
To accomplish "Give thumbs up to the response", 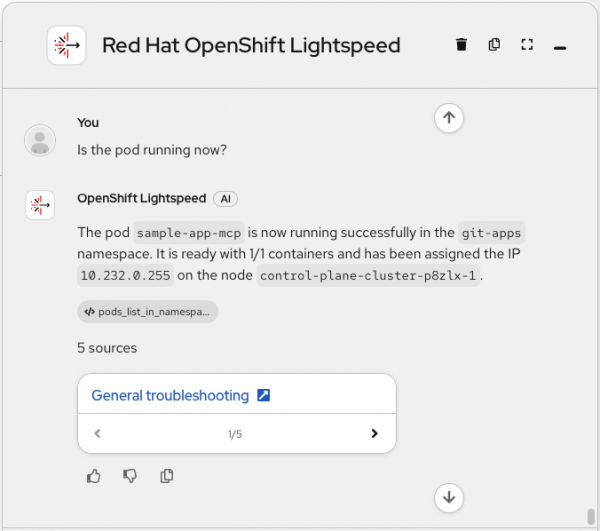I will pyautogui.click(x=93, y=476).
